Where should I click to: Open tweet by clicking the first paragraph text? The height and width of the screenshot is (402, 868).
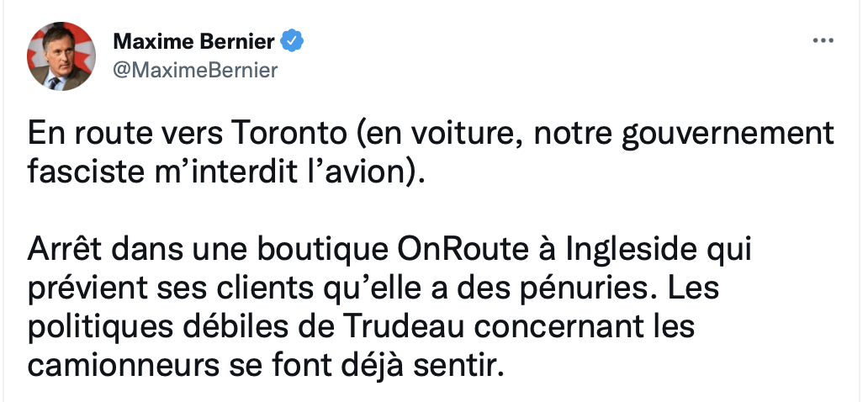click(431, 153)
